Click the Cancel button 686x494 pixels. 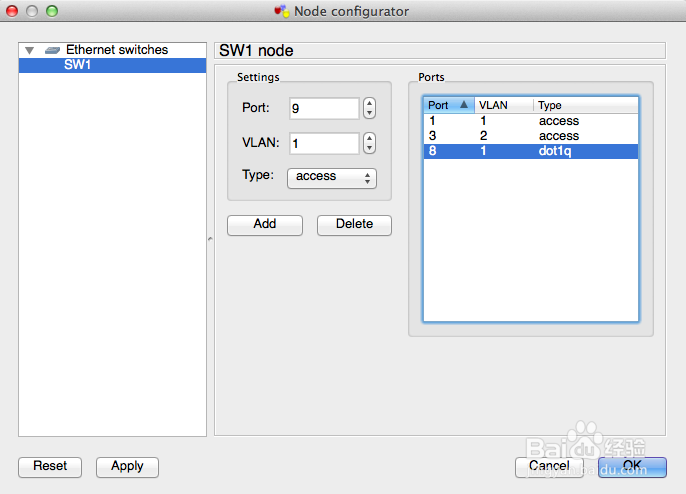click(550, 467)
